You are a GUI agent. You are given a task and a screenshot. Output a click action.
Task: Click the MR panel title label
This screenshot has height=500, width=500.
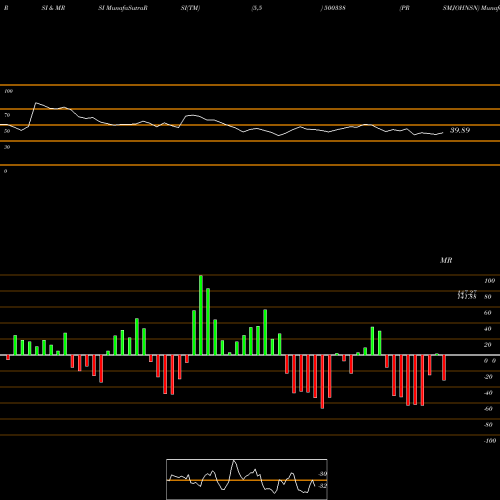coord(446,260)
